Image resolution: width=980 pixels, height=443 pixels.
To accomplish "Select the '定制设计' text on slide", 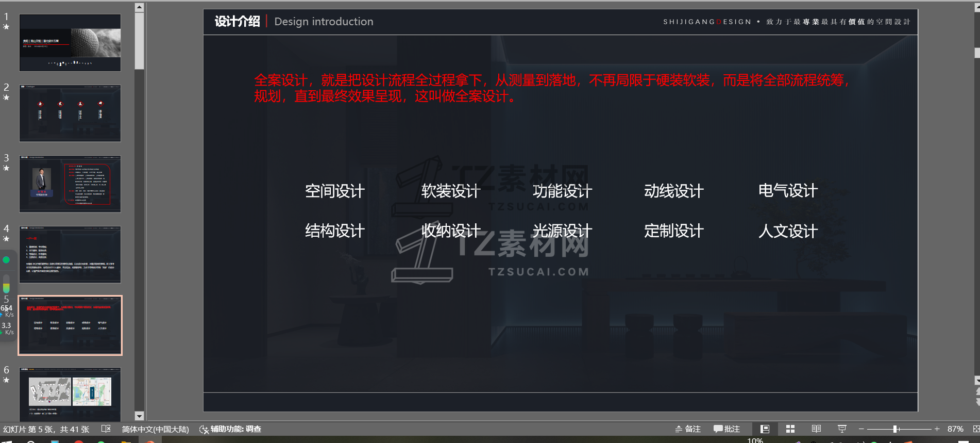I will coord(674,231).
